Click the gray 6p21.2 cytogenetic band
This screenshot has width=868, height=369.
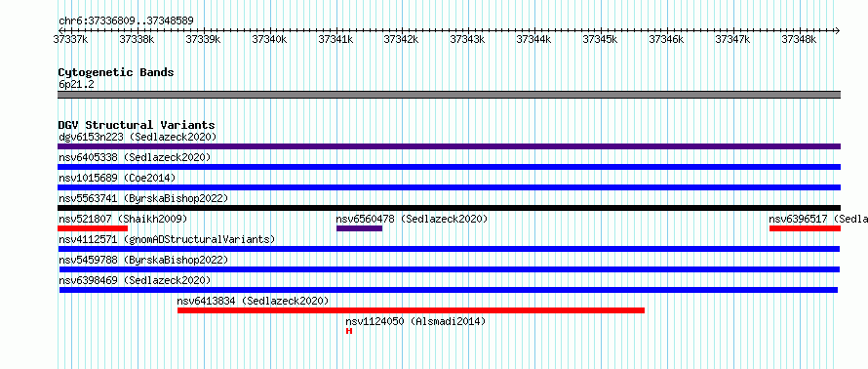[449, 95]
